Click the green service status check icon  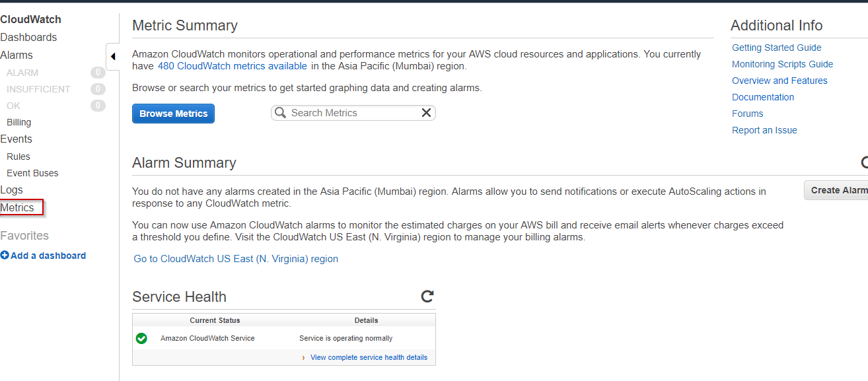pos(141,338)
